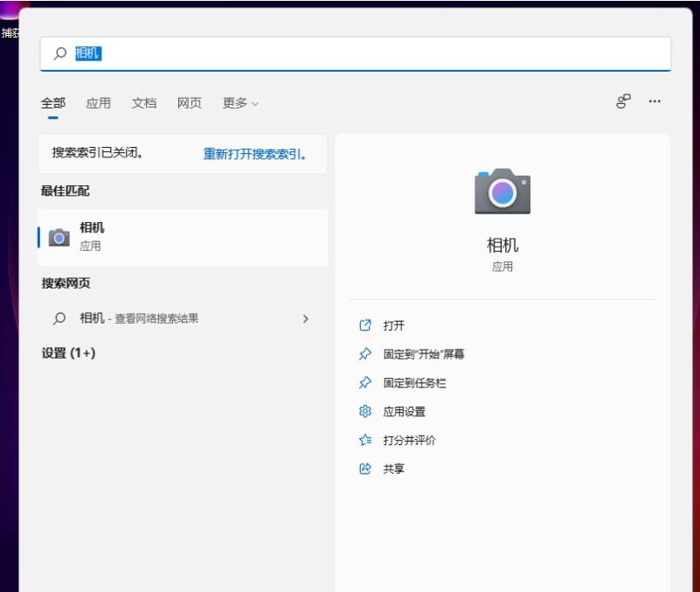Image resolution: width=700 pixels, height=592 pixels.
Task: Switch to the 应用 tab
Action: coord(100,102)
